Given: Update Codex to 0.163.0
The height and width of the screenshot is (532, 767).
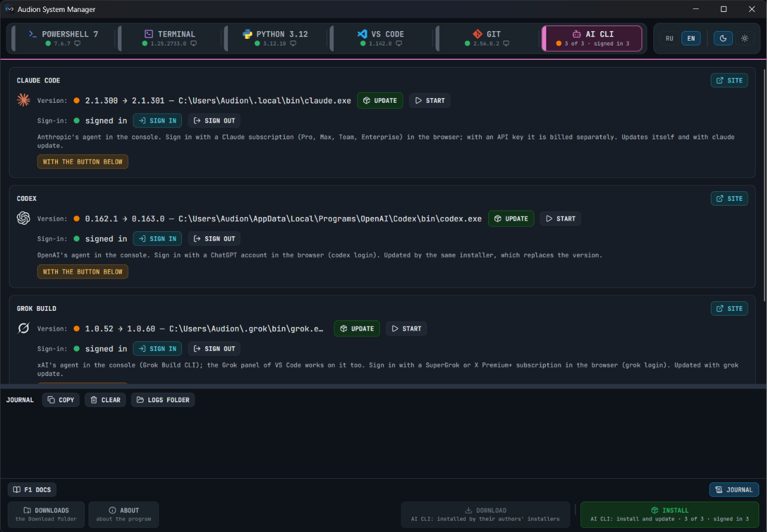Looking at the screenshot, I should coord(511,218).
